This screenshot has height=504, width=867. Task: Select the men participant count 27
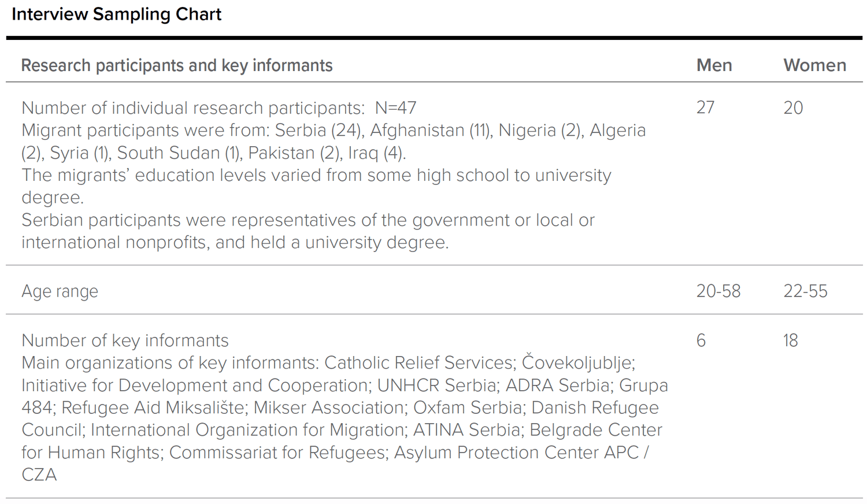pos(705,108)
